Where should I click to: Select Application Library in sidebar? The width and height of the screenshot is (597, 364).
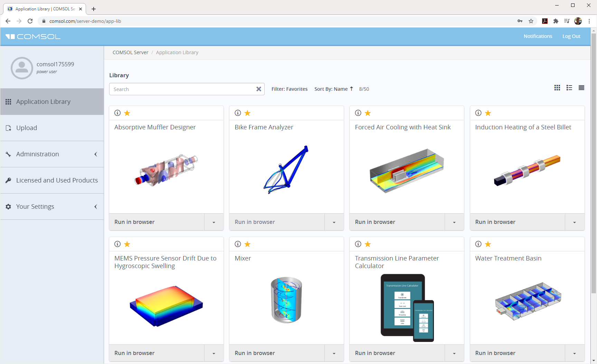point(52,101)
